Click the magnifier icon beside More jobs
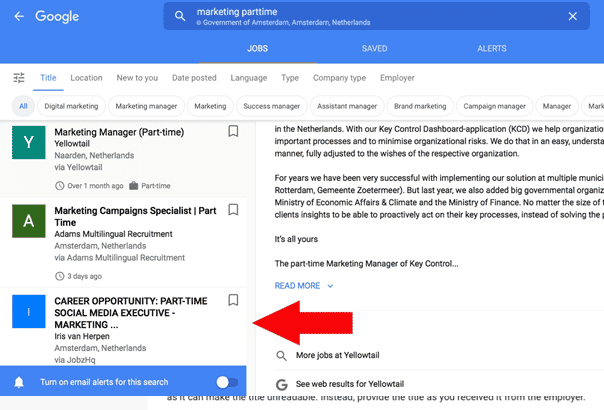Image resolution: width=604 pixels, height=410 pixels. (x=282, y=356)
